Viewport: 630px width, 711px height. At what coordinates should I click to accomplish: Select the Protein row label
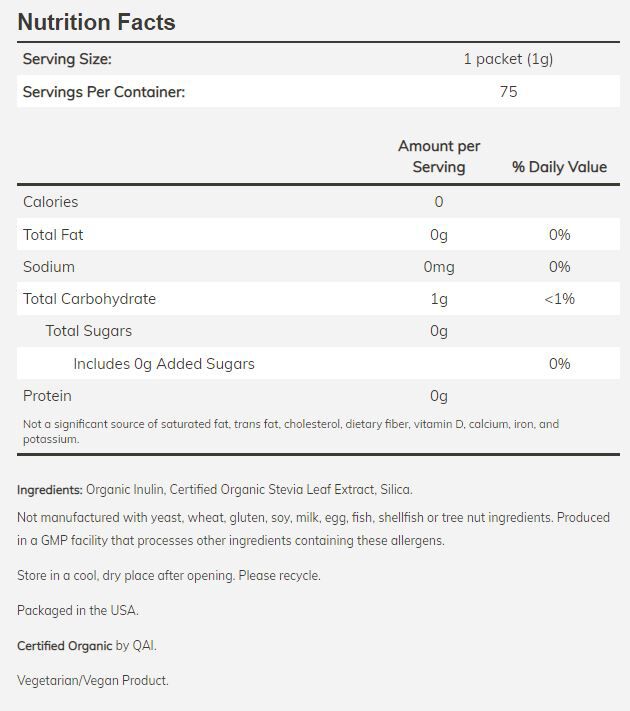point(47,396)
